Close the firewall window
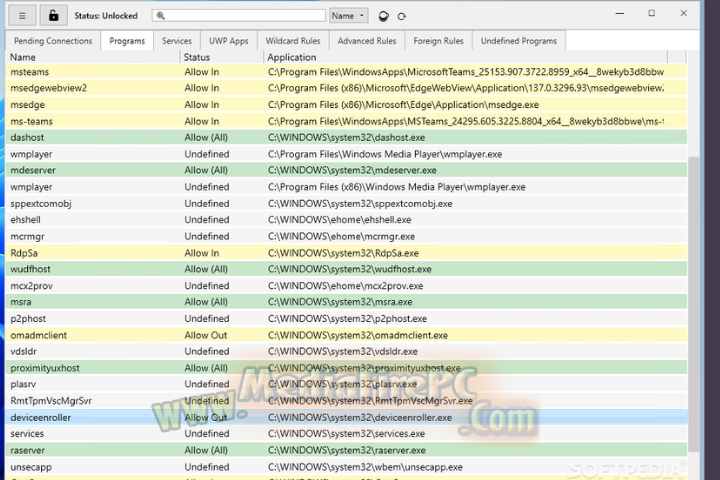 point(684,14)
